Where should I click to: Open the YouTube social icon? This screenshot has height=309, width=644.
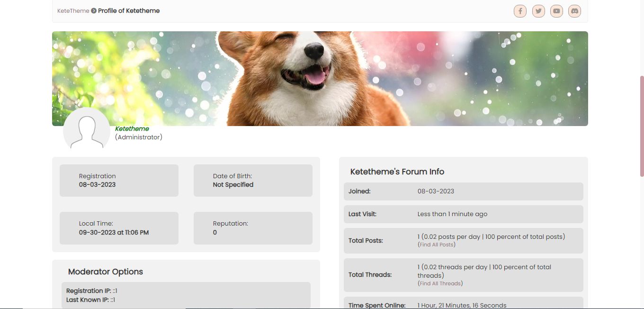coord(556,11)
